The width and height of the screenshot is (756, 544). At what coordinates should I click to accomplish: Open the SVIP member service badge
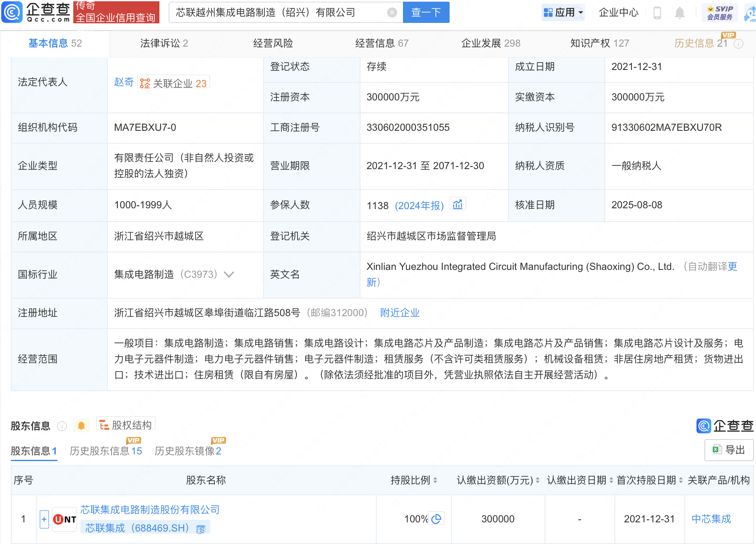[x=720, y=12]
